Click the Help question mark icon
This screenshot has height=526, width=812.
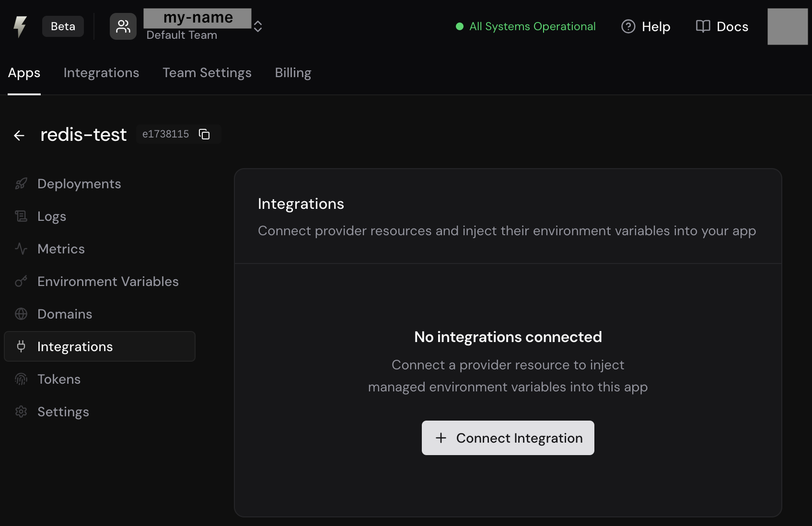628,26
